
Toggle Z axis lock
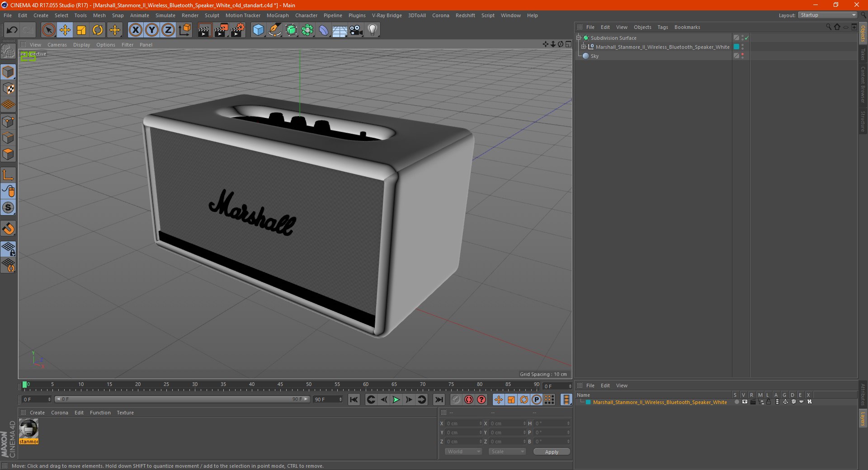pyautogui.click(x=168, y=30)
